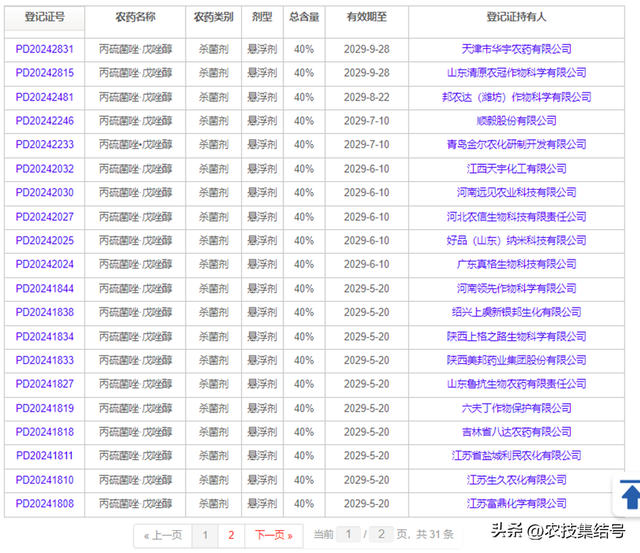Open holder 河北农信生物科技有限责任公司
640x553 pixels.
click(x=516, y=217)
